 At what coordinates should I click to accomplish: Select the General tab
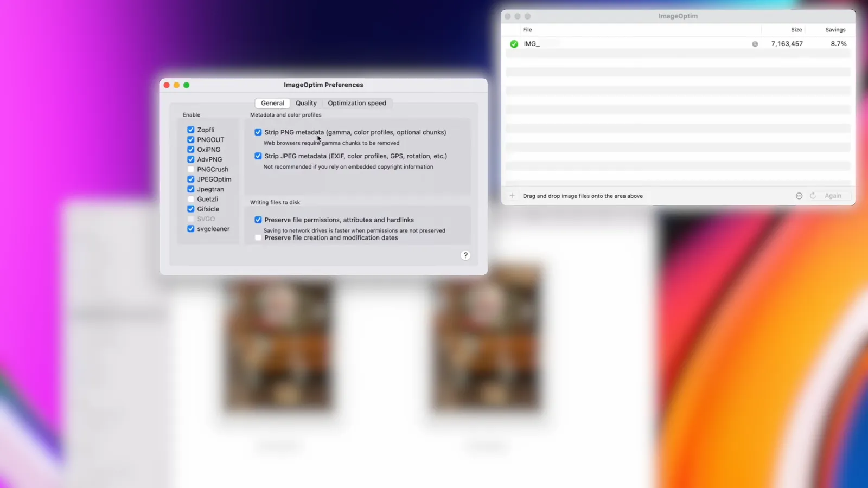tap(272, 103)
